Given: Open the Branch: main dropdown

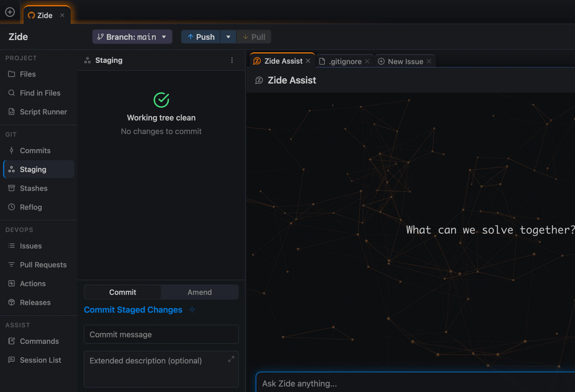Looking at the screenshot, I should [132, 37].
